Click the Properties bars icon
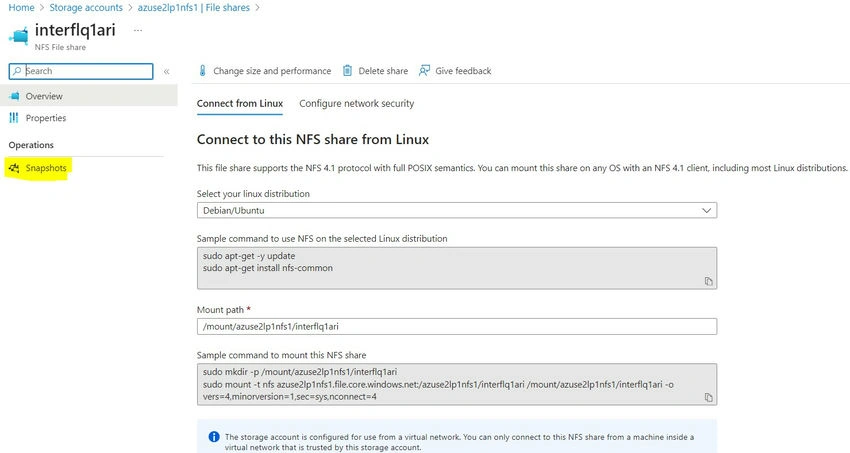850x453 pixels. 14,118
